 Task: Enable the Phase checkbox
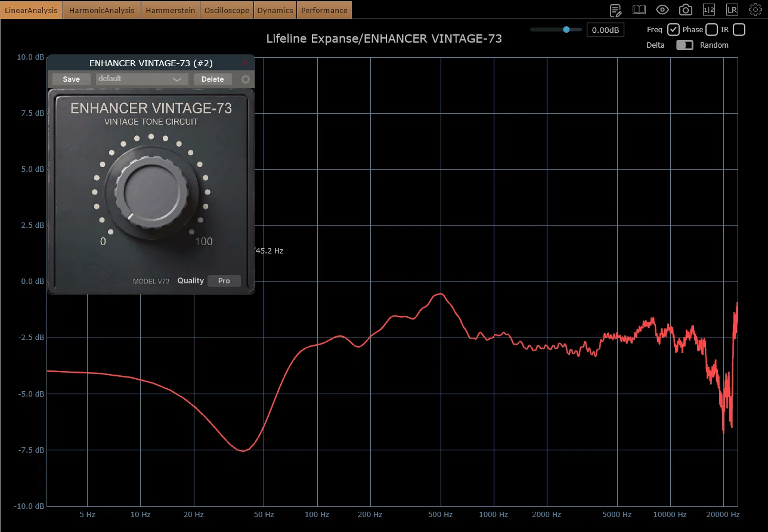pyautogui.click(x=711, y=30)
